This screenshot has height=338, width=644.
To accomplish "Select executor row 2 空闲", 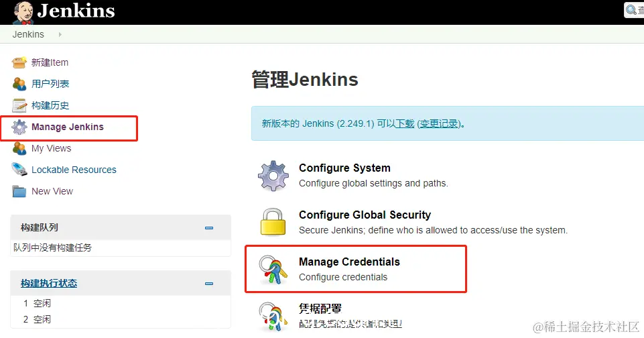I will [x=121, y=319].
